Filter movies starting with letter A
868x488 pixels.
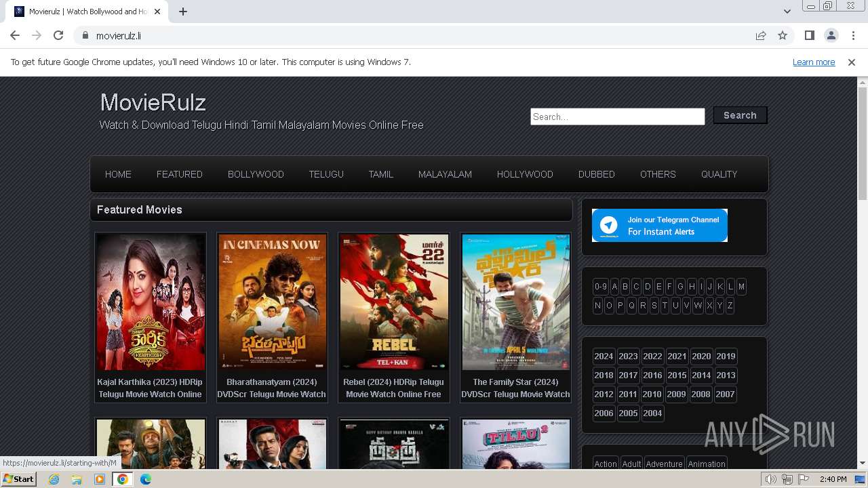coord(614,287)
